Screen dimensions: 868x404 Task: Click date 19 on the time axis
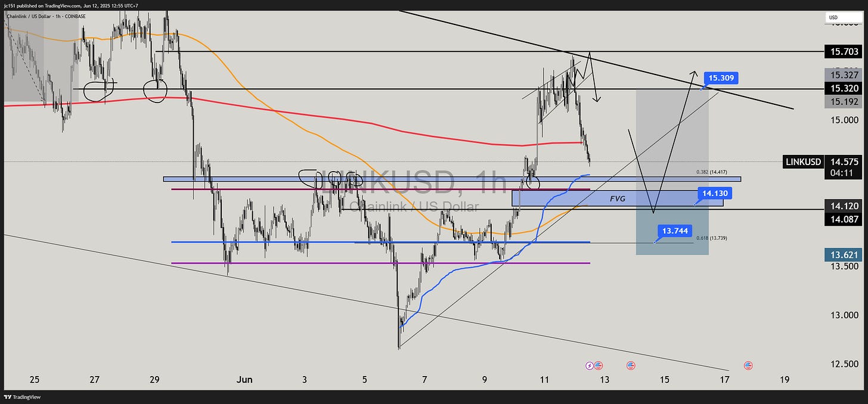pyautogui.click(x=785, y=380)
